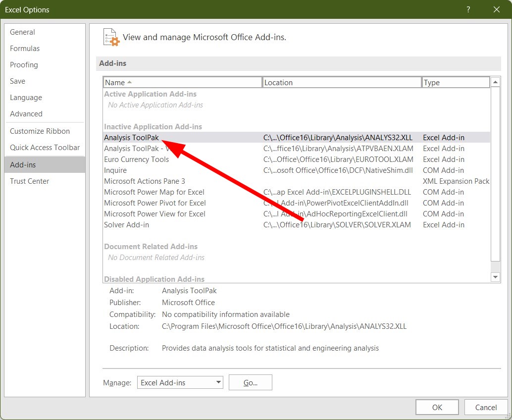Open the Manage Excel Add-ins dropdown
512x420 pixels.
pos(180,382)
